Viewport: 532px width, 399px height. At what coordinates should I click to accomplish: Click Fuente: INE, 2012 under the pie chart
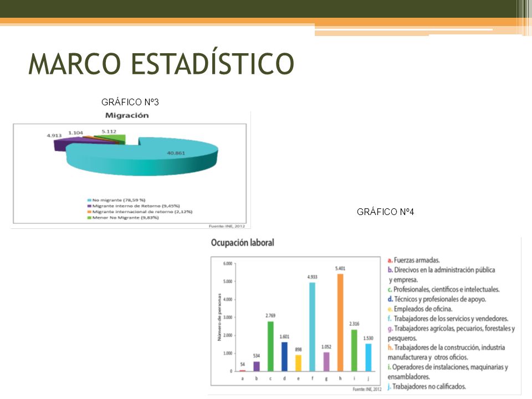[x=227, y=226]
